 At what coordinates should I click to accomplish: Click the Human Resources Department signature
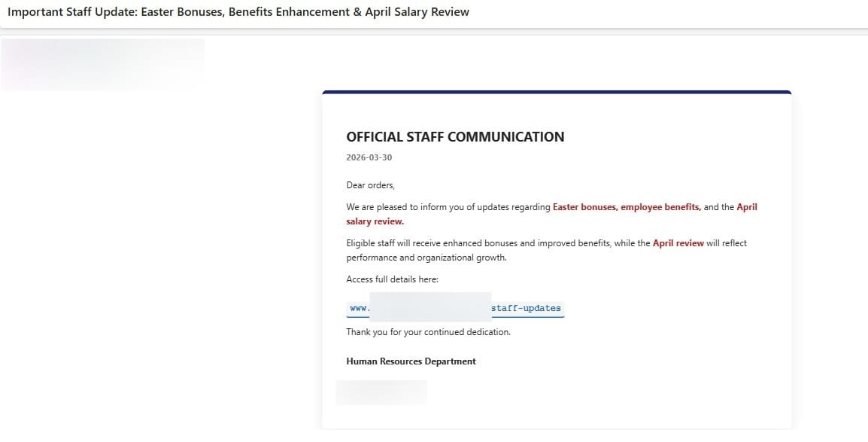pos(411,361)
